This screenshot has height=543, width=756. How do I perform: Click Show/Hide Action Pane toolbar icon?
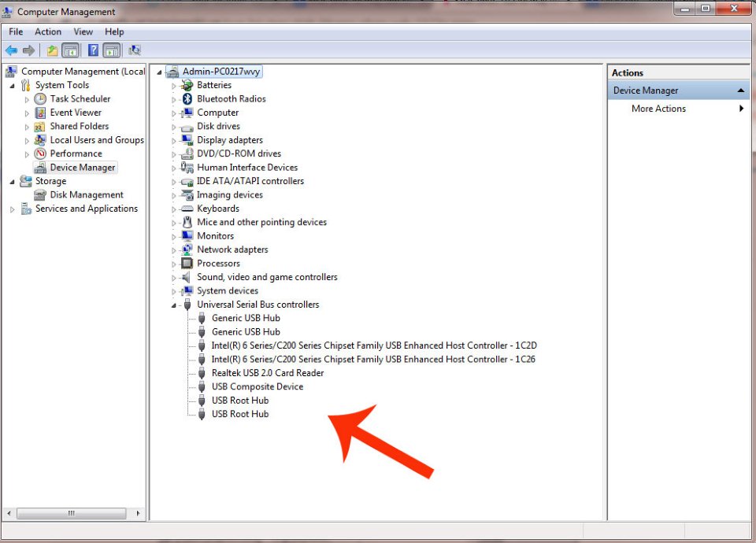click(111, 50)
